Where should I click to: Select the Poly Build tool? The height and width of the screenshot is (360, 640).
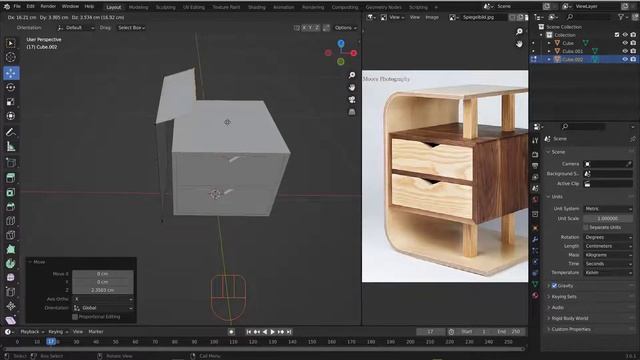point(11,249)
